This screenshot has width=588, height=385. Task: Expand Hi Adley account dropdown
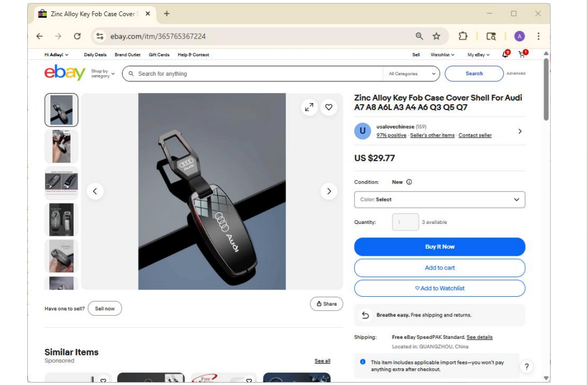pyautogui.click(x=57, y=54)
